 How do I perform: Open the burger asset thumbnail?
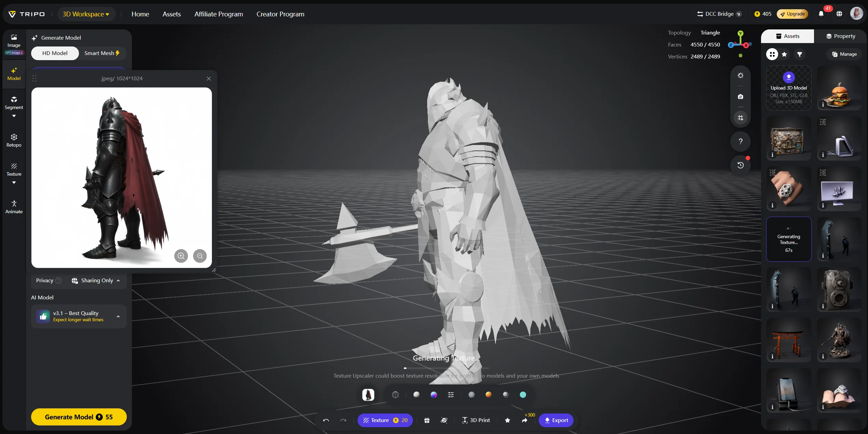pos(839,88)
